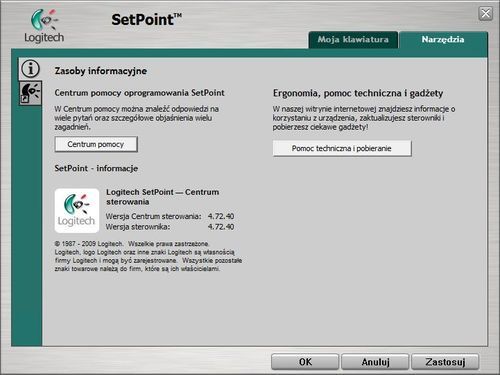Confirm with the OK button
Viewport: 500px width, 375px height.
305,362
